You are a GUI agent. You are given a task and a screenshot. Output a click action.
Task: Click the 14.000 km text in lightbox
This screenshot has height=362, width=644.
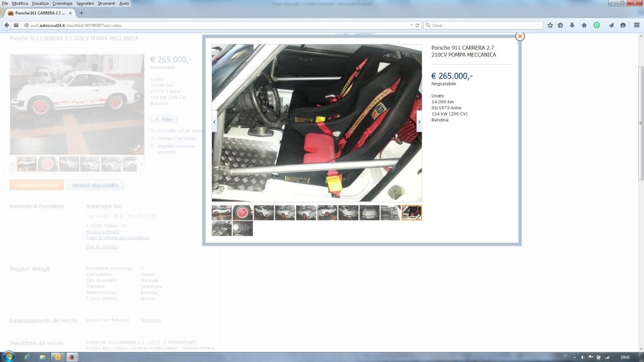point(442,102)
